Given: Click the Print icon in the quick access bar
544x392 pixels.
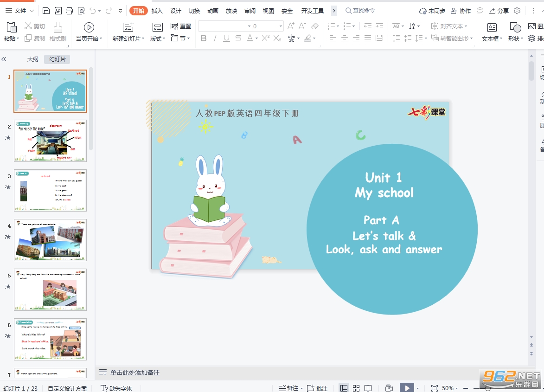Looking at the screenshot, I should coord(70,11).
